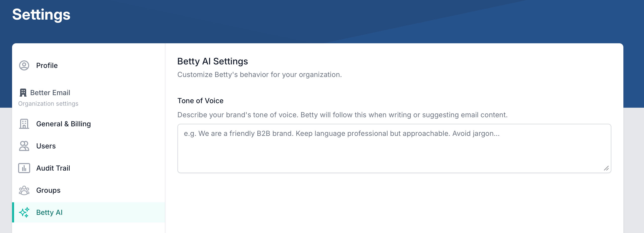Open the Users settings page
644x233 pixels.
[x=46, y=146]
